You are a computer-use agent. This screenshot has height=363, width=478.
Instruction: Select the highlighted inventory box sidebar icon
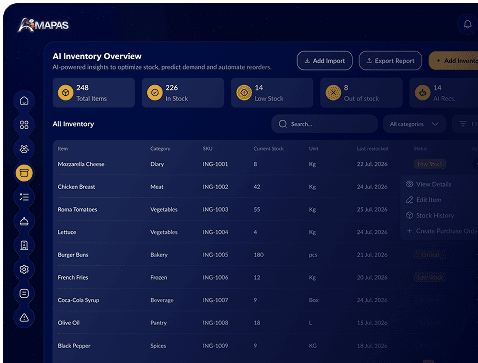[x=24, y=173]
